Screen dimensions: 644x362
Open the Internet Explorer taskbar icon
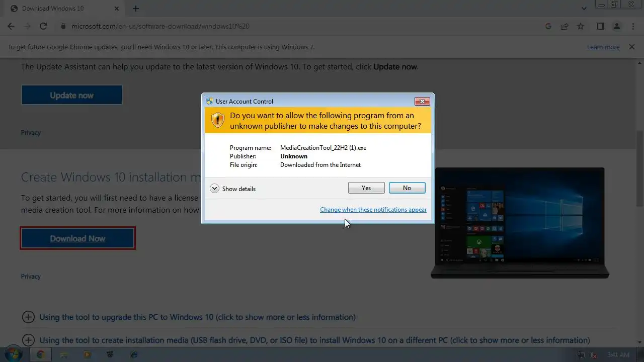pyautogui.click(x=134, y=354)
